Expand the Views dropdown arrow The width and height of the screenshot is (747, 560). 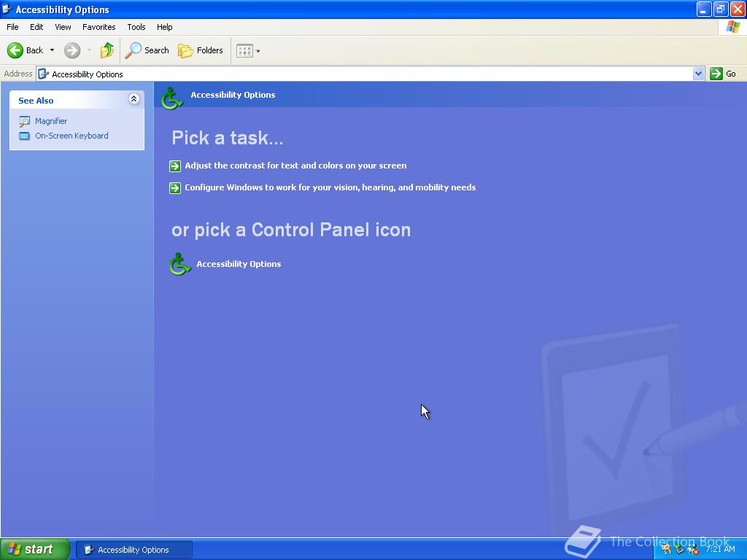click(x=258, y=51)
